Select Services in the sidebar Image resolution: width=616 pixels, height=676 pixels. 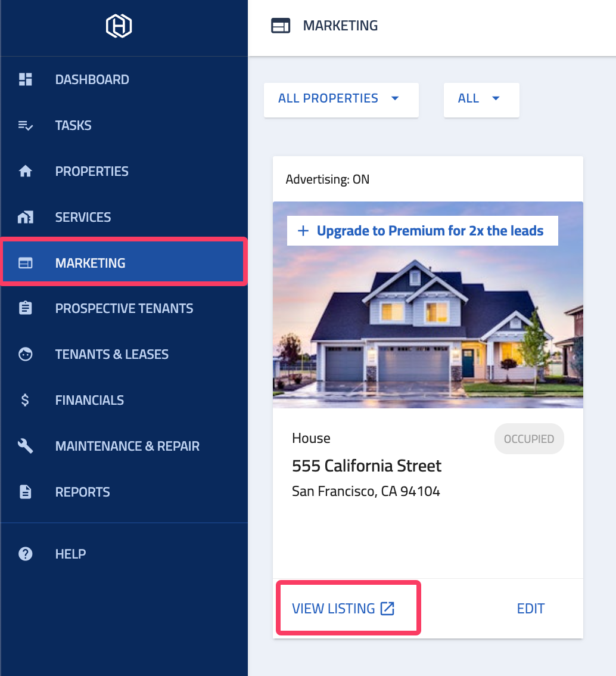click(x=124, y=217)
